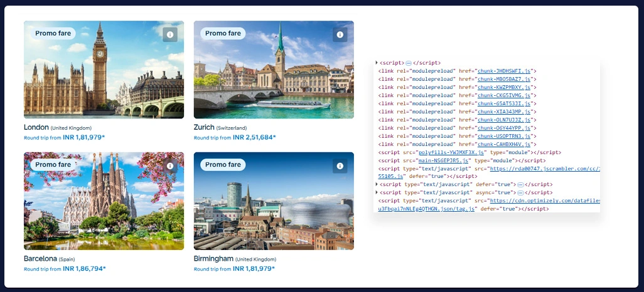Select Promo fare badge on Zurich card
This screenshot has width=644, height=292.
tap(223, 34)
